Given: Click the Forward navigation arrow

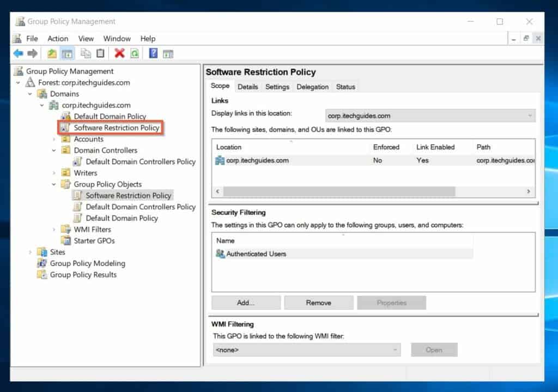Looking at the screenshot, I should point(33,53).
